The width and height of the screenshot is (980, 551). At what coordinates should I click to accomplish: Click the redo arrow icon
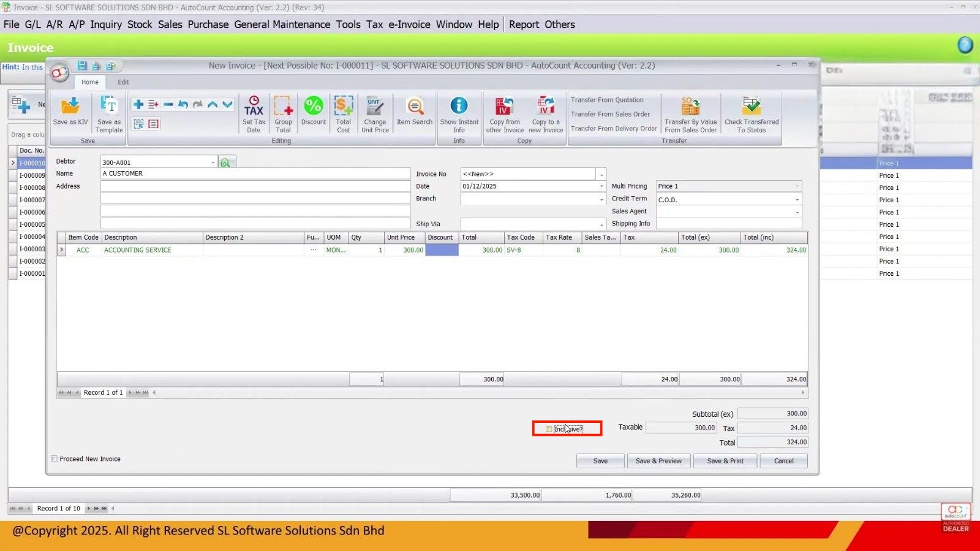[197, 104]
